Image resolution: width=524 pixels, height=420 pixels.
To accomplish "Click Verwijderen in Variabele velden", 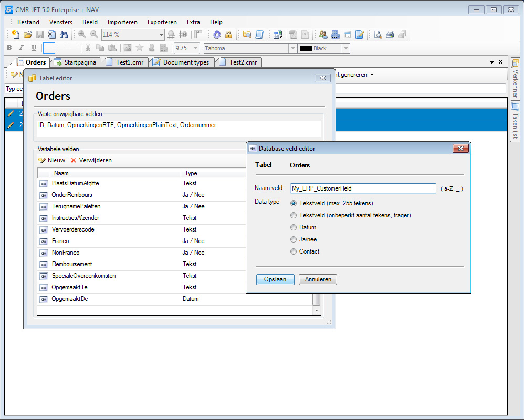I will tap(91, 160).
